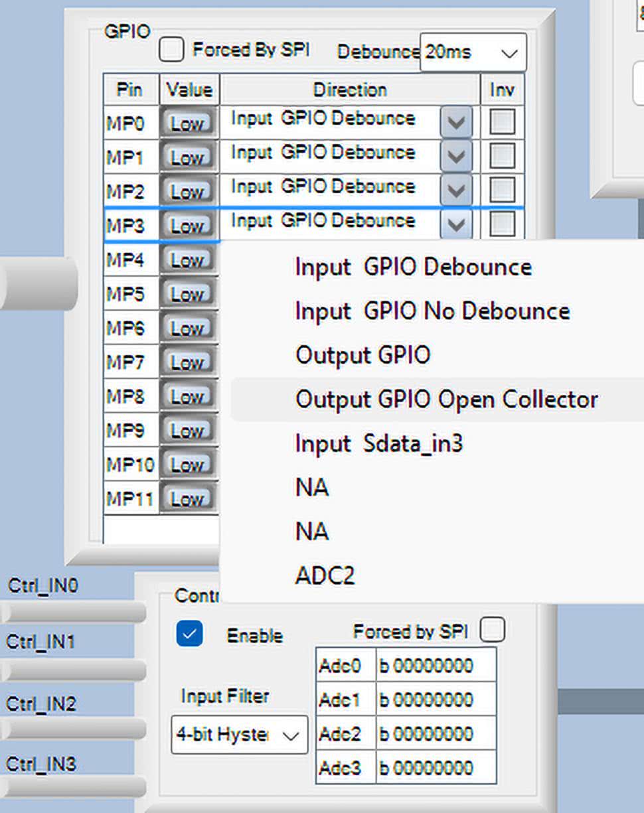Image resolution: width=644 pixels, height=813 pixels.
Task: Click the MP8 Low value button
Action: 187,397
